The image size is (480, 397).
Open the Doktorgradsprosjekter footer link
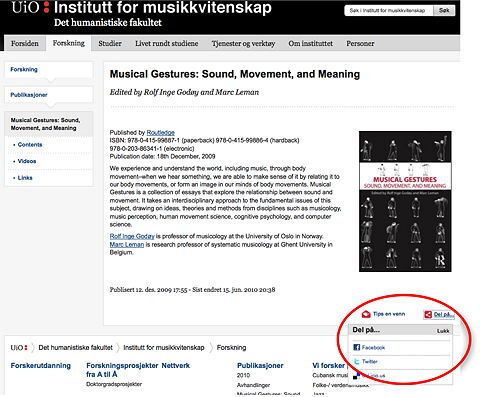point(114,384)
